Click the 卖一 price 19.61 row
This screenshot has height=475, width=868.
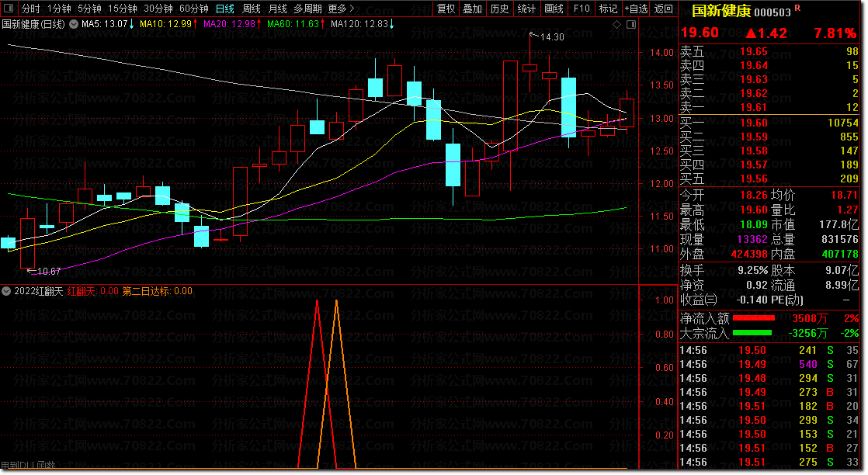coord(769,107)
